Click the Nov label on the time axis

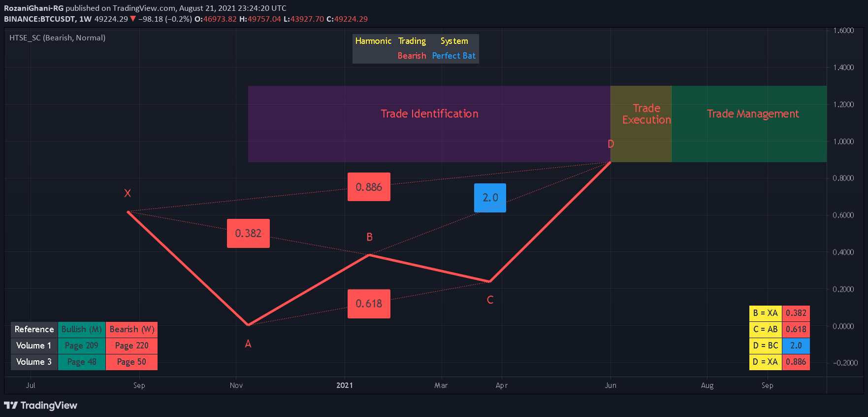tap(236, 385)
